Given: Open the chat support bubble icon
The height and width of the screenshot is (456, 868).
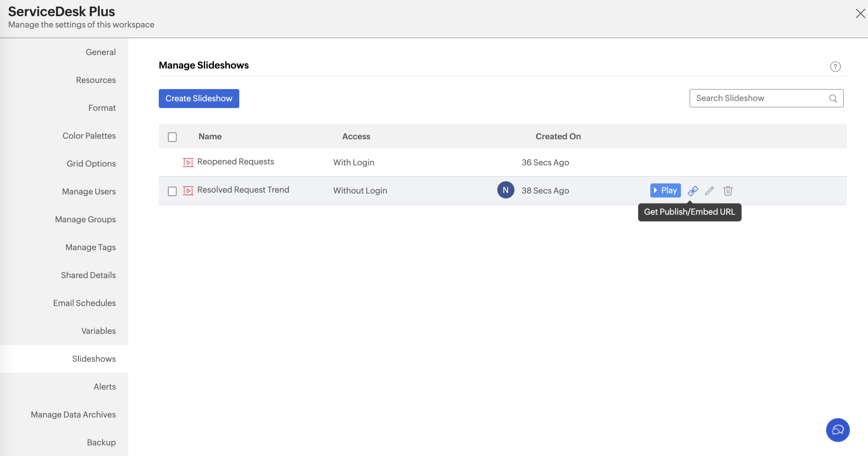Looking at the screenshot, I should point(837,430).
